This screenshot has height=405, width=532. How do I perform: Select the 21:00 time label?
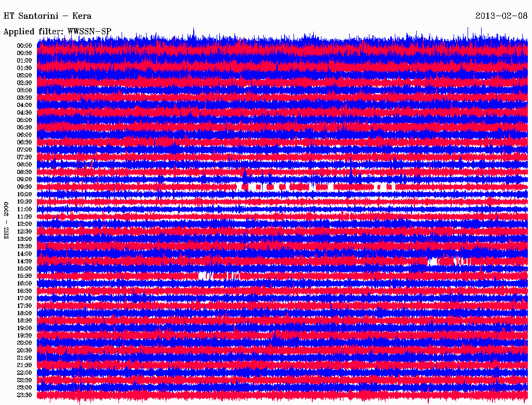pos(24,358)
